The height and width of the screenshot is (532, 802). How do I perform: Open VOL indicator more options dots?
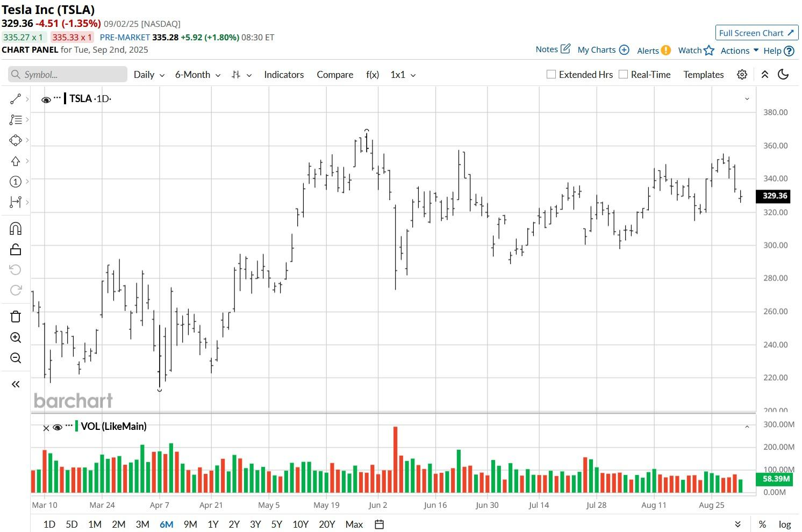(69, 426)
